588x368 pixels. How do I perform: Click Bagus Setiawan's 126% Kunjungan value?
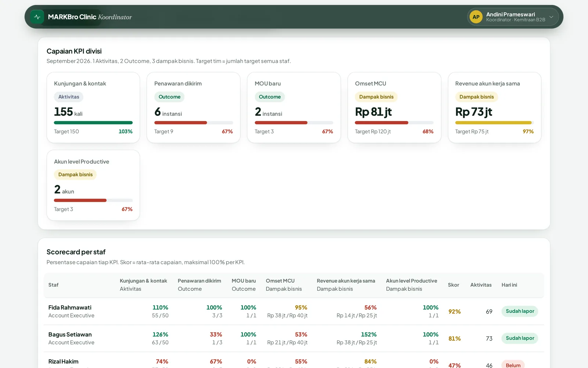tap(160, 335)
